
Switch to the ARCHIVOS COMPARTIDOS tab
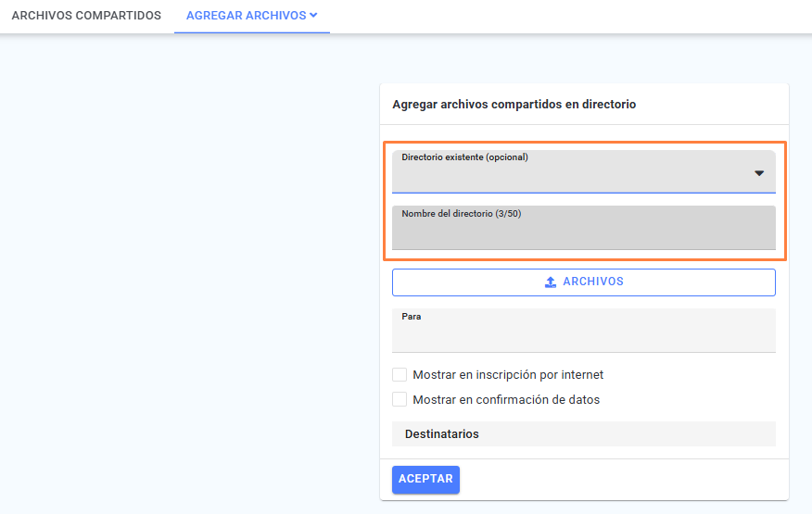(86, 16)
